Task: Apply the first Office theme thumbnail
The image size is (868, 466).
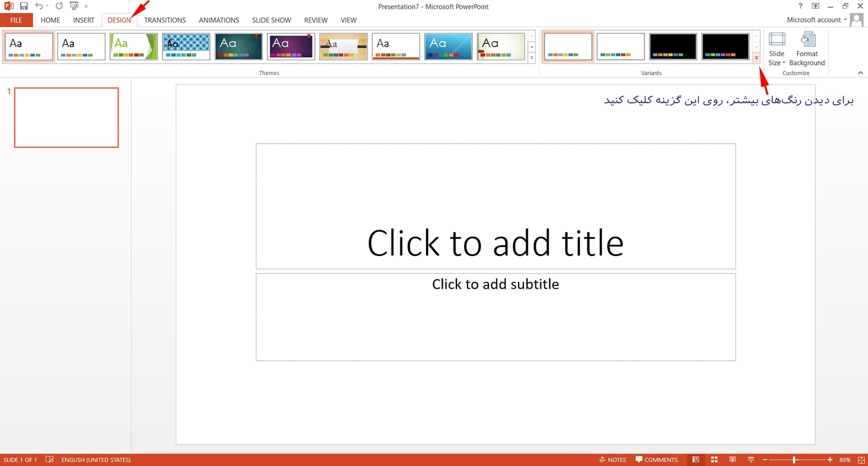Action: (x=29, y=46)
